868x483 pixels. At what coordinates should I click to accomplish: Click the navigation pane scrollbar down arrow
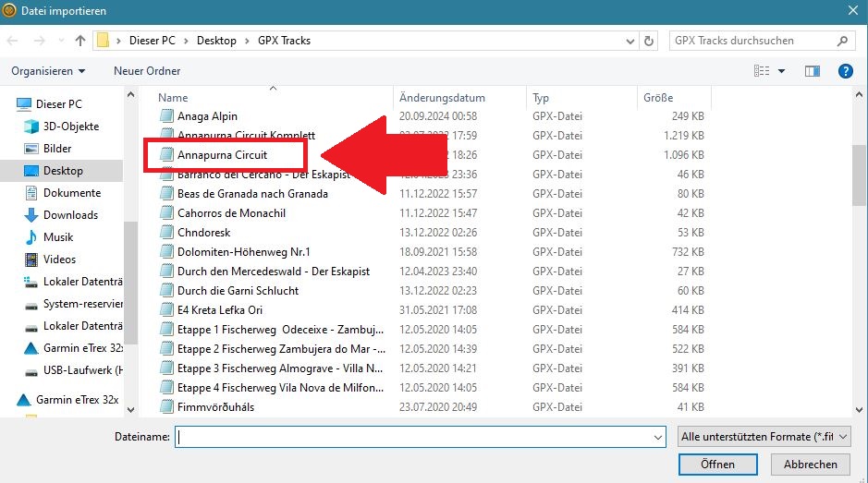click(130, 409)
